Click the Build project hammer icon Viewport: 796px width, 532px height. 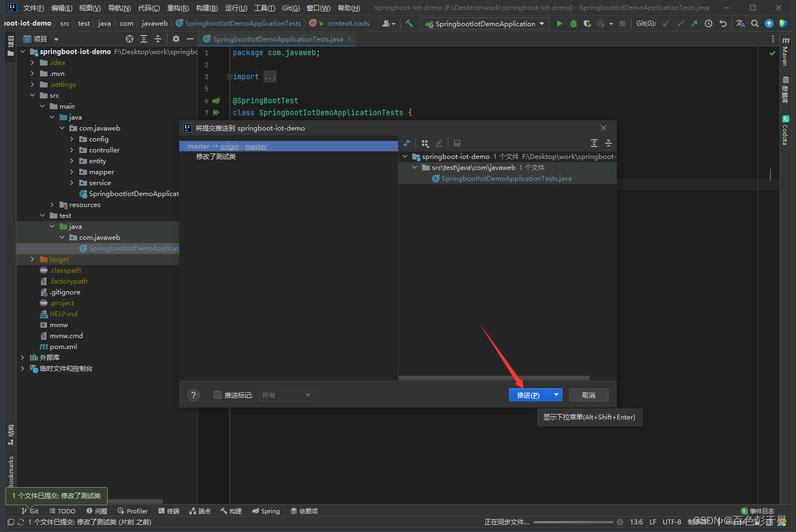coord(409,23)
